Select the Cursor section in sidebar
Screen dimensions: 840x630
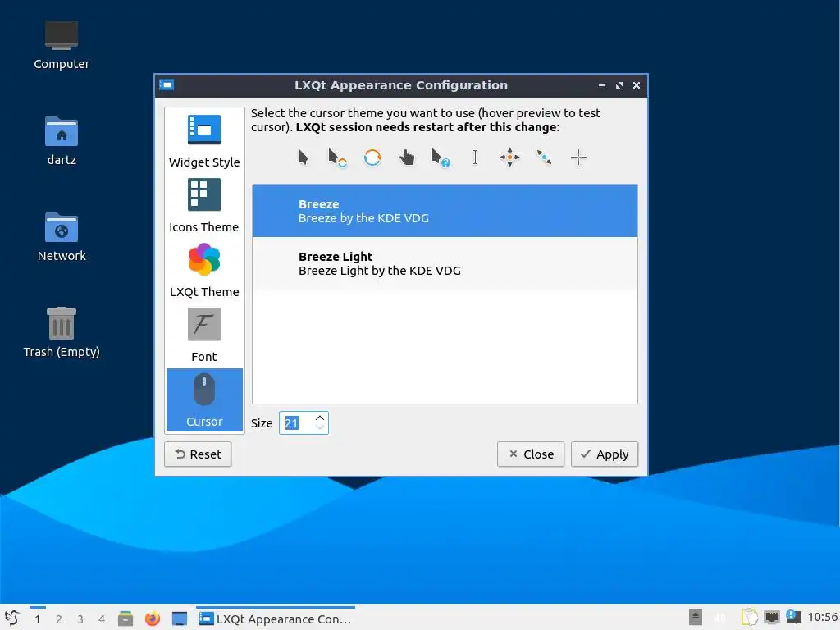(x=204, y=399)
